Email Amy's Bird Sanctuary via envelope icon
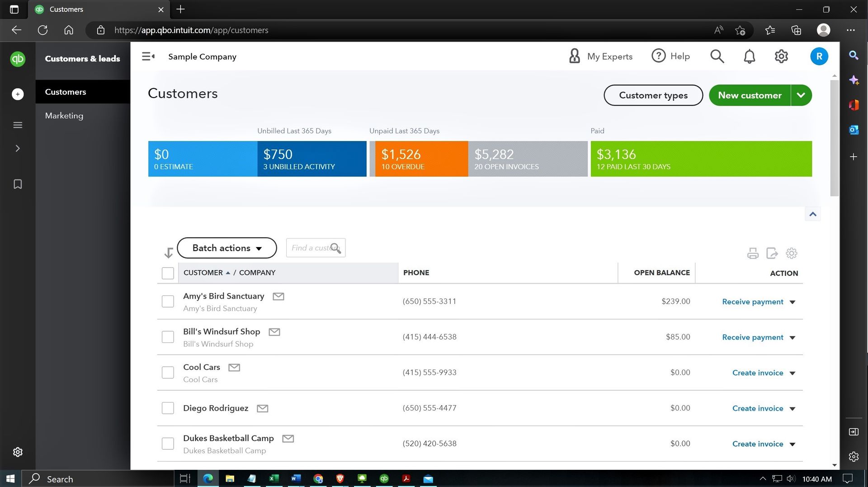868x487 pixels. (278, 296)
